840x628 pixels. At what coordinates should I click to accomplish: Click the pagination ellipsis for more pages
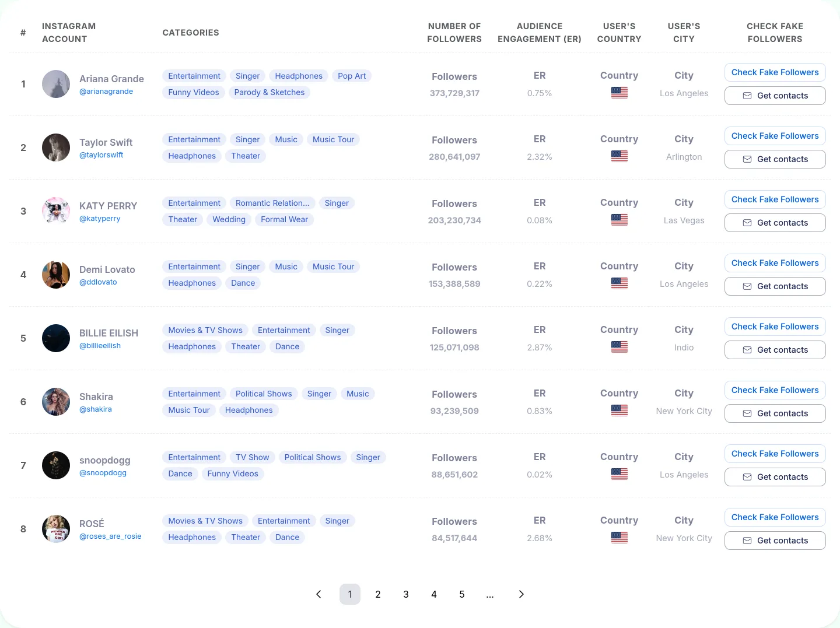point(490,594)
